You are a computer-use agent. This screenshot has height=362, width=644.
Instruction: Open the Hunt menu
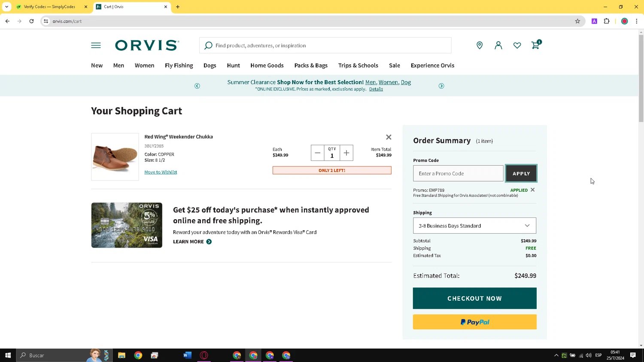[x=234, y=66]
